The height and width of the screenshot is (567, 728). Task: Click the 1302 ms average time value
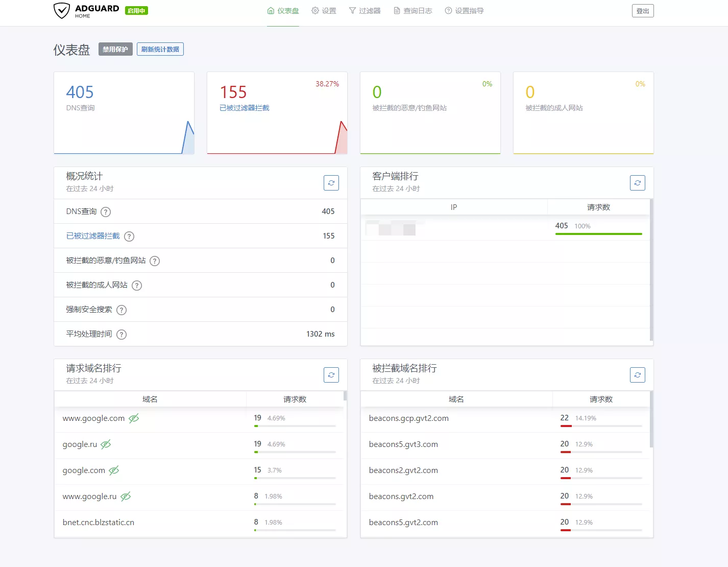pyautogui.click(x=321, y=334)
